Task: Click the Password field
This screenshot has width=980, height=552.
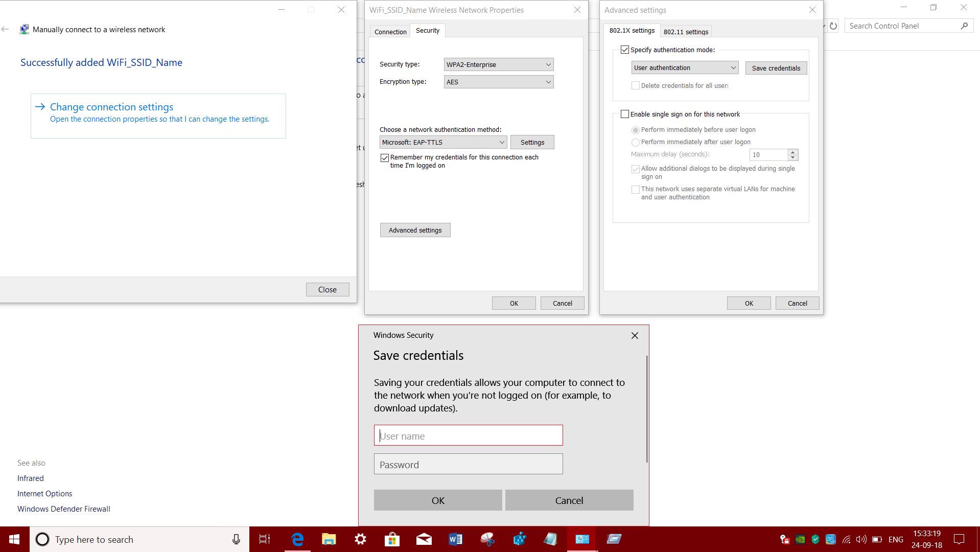Action: pyautogui.click(x=469, y=464)
